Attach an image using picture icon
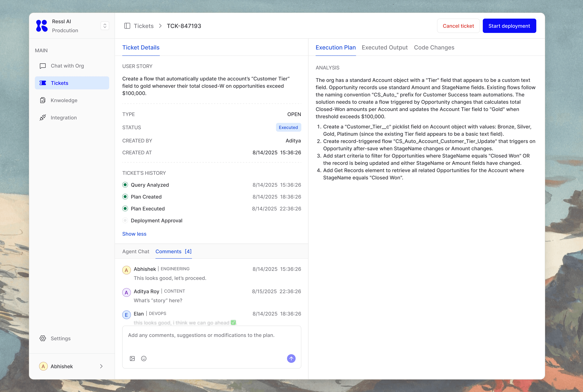Image resolution: width=583 pixels, height=392 pixels. tap(132, 359)
